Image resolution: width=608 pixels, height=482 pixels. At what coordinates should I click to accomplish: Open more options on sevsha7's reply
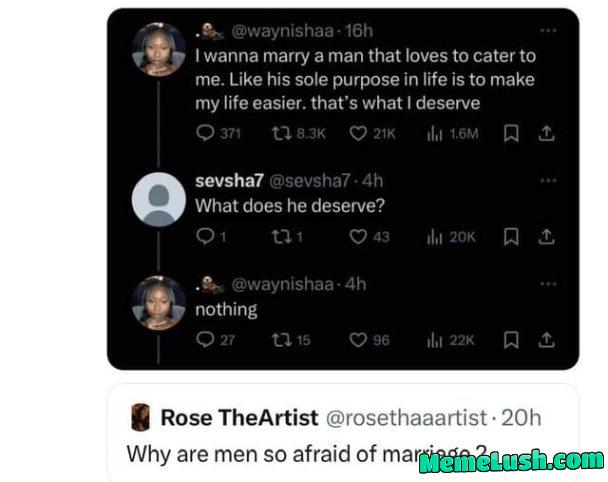(x=547, y=181)
